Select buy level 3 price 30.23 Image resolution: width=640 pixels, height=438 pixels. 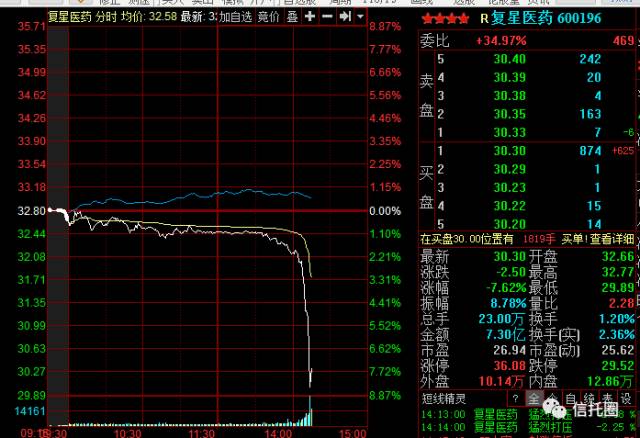[509, 188]
